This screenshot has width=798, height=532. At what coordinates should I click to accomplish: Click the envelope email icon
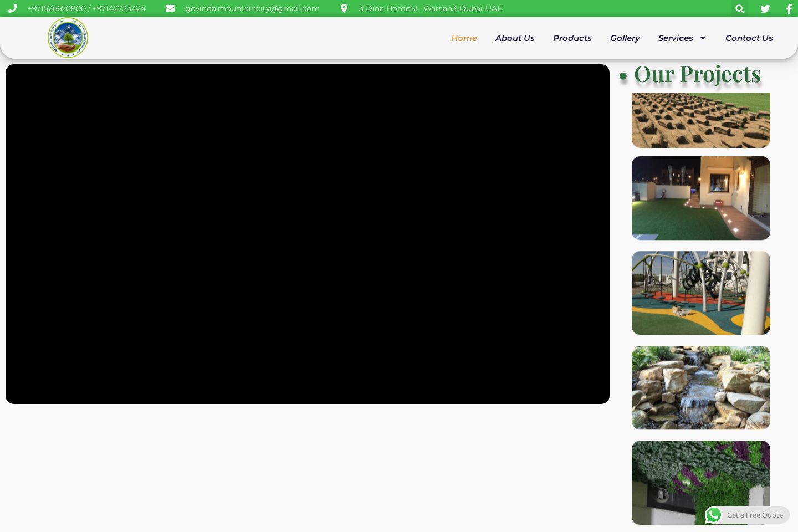[170, 8]
